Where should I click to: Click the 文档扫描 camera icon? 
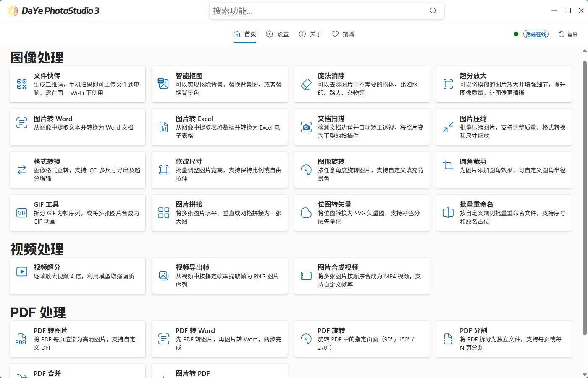(306, 127)
